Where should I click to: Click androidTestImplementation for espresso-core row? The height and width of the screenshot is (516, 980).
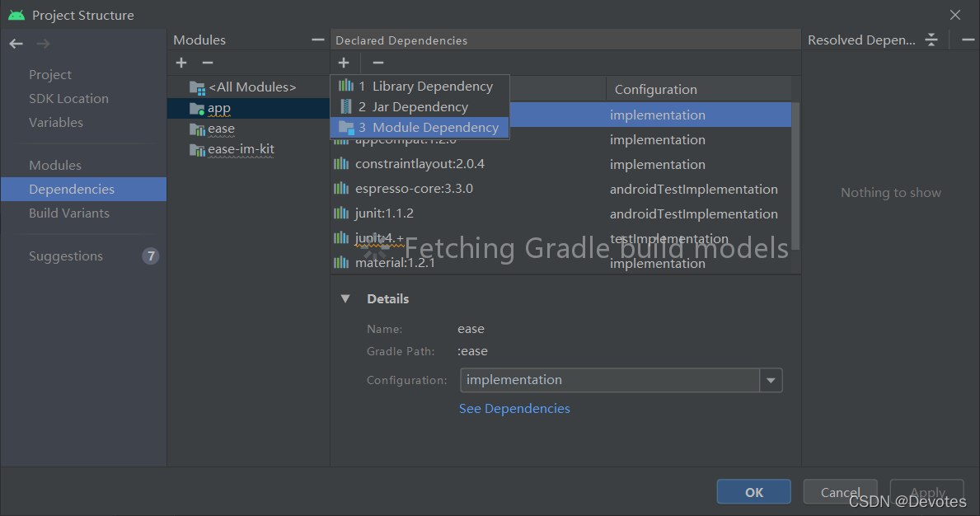coord(694,190)
